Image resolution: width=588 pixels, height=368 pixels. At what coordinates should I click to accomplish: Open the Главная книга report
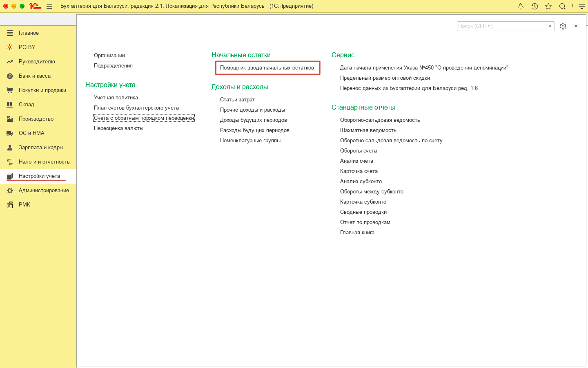(x=357, y=233)
